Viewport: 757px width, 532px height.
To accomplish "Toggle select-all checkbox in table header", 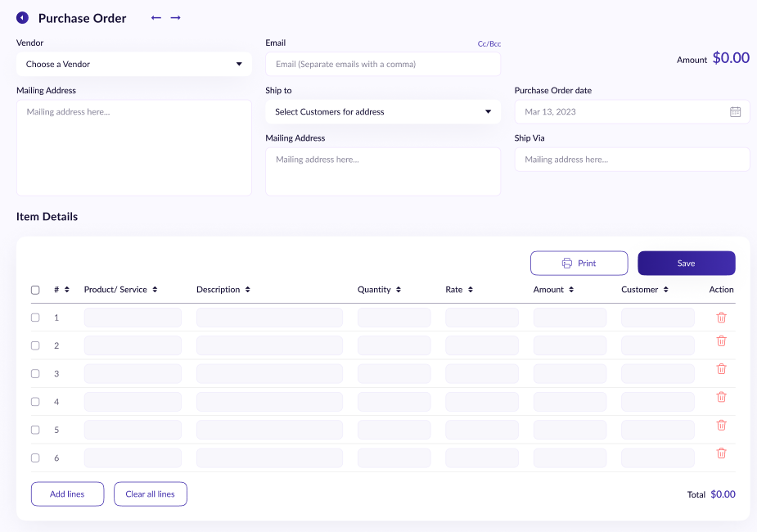I will click(35, 290).
